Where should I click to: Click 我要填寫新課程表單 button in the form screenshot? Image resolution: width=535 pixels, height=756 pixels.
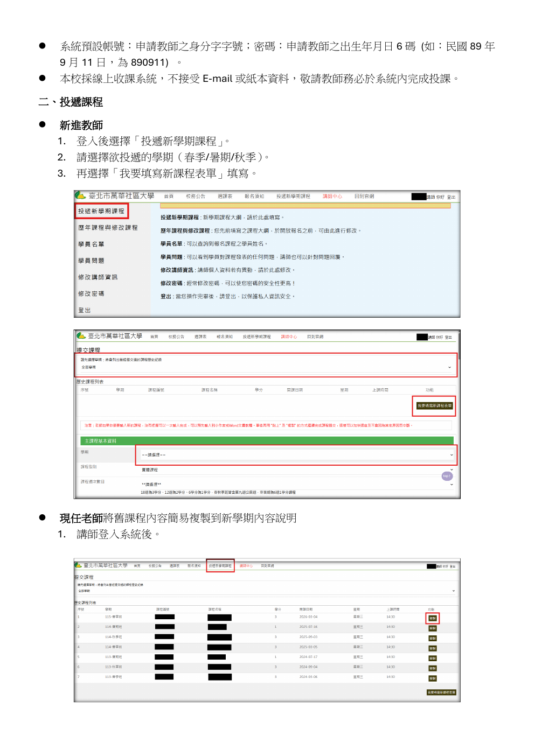434,406
